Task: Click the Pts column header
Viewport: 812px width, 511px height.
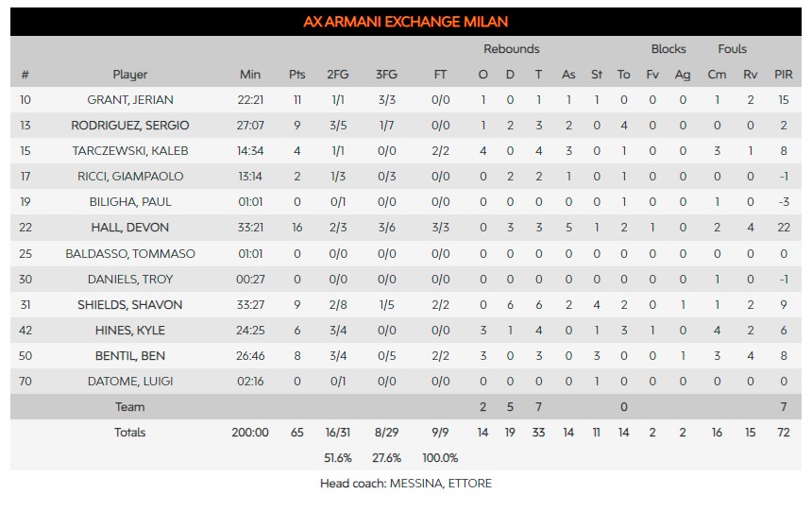Action: [x=296, y=75]
